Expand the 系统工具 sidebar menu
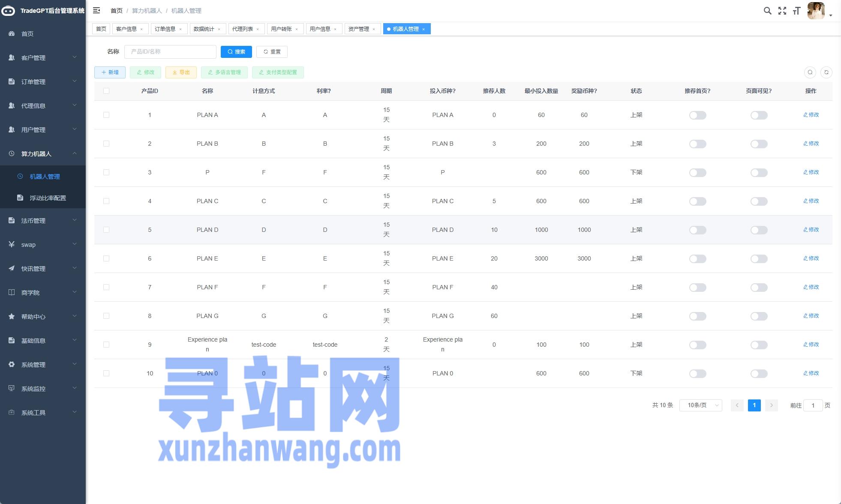The height and width of the screenshot is (504, 841). [43, 412]
